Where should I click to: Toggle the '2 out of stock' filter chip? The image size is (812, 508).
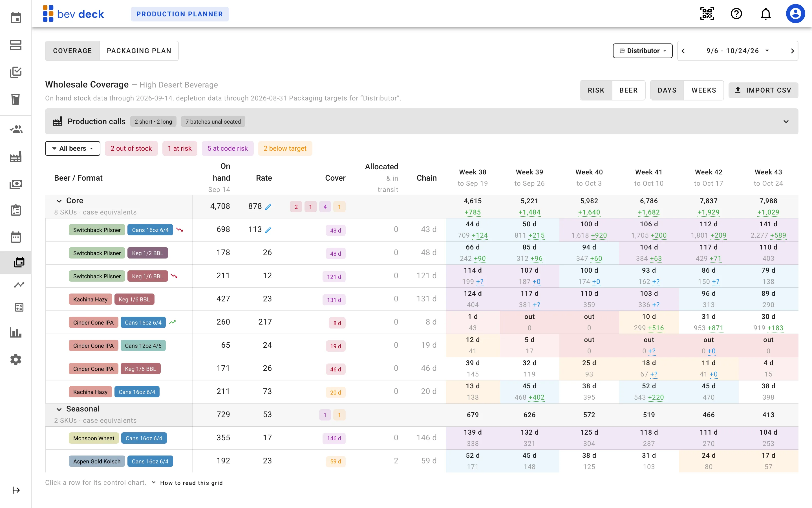(x=131, y=148)
